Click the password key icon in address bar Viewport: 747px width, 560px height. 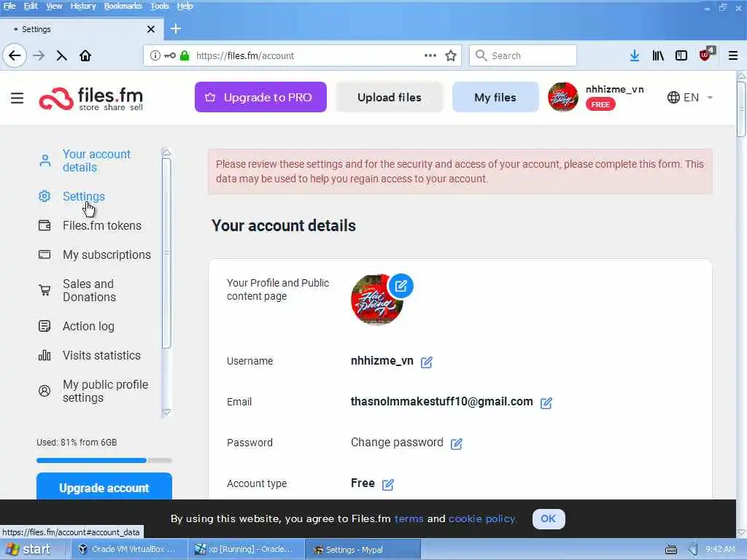(x=169, y=55)
